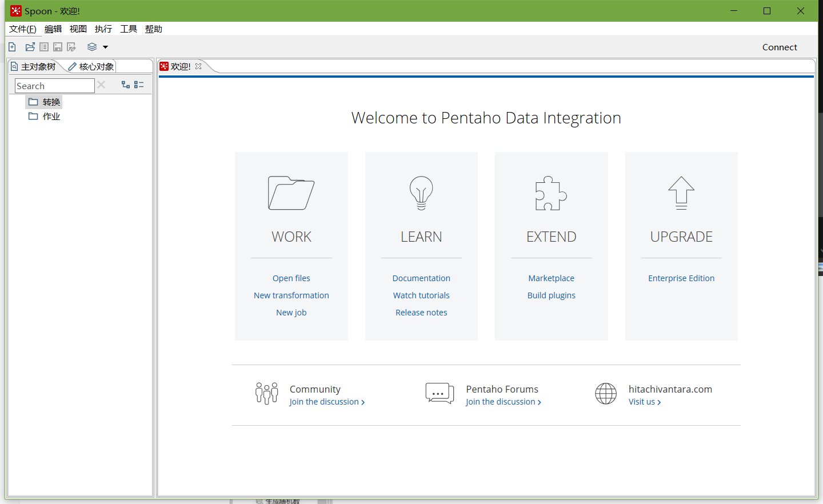823x504 pixels.
Task: Click the WORK heading text
Action: click(291, 237)
